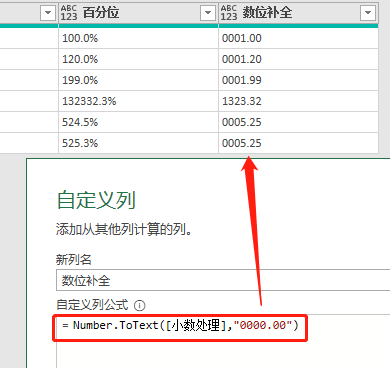Viewport: 390px width, 368px height.
Task: Select the 百分位 column header
Action: tap(138, 13)
